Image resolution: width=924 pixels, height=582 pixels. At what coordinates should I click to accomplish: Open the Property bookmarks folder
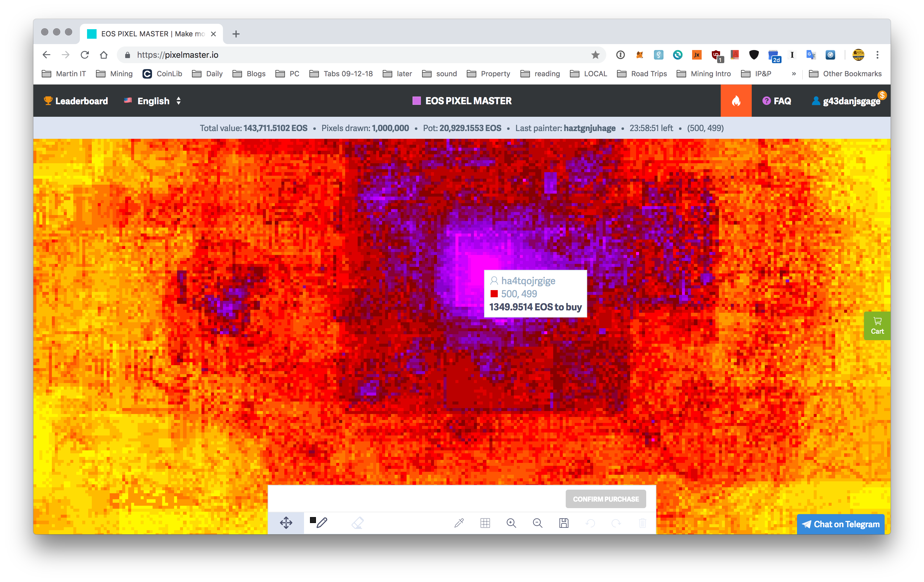tap(488, 74)
